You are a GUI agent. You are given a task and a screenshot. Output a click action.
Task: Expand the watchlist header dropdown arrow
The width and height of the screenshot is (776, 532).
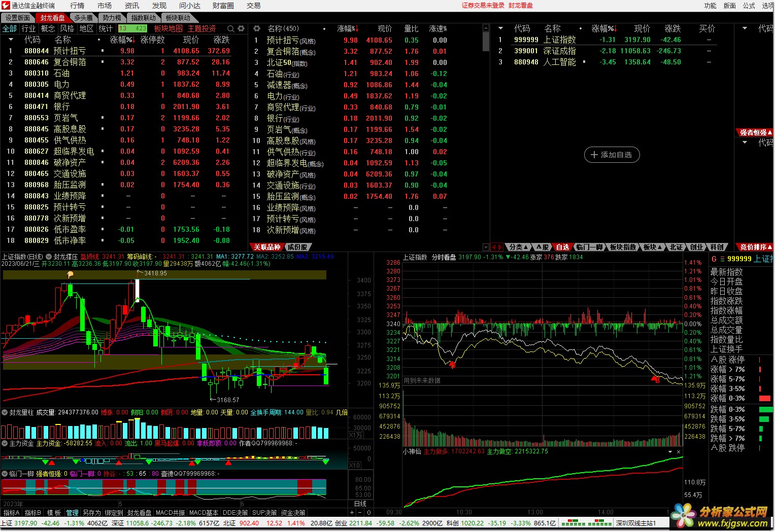(500, 28)
